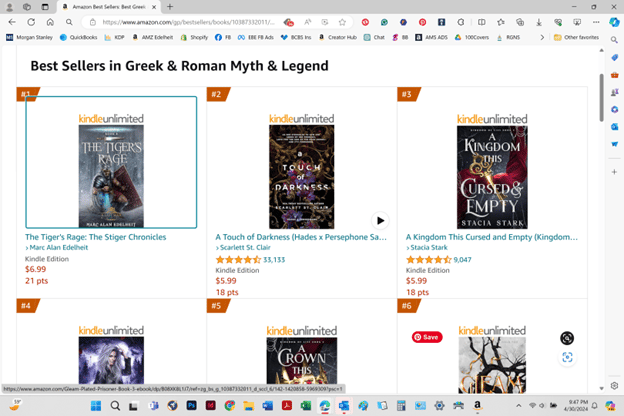Open the sidebar Outlook icon
Viewport: 624px width, 416px height.
(614, 127)
